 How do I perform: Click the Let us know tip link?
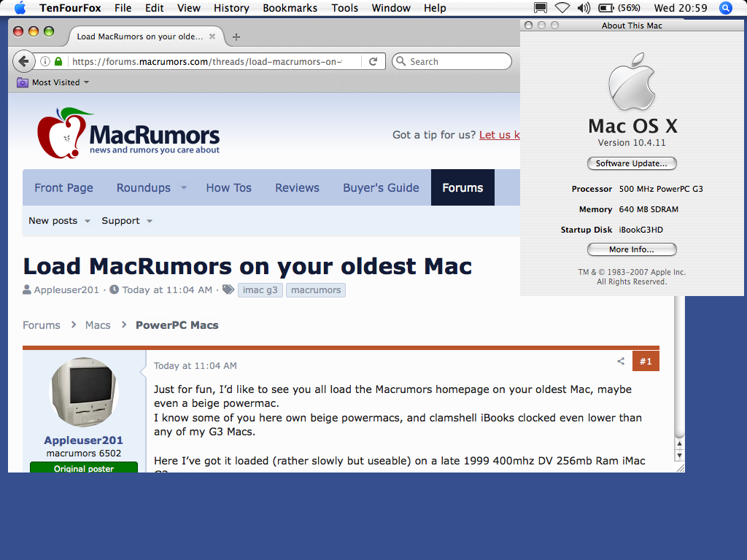click(499, 135)
